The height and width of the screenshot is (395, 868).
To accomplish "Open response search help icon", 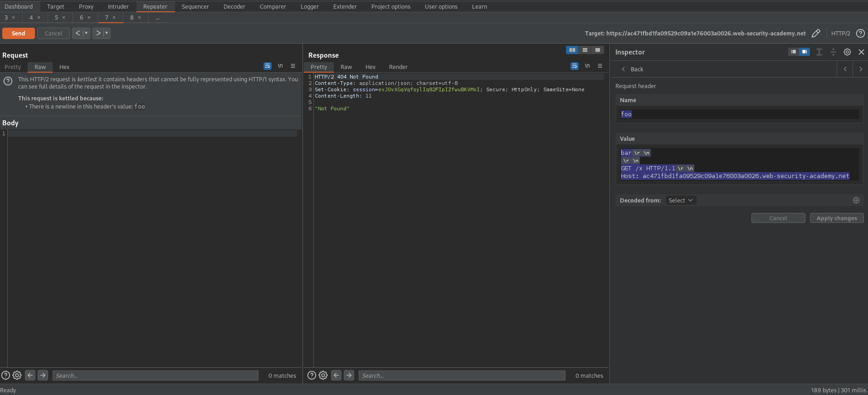I will (312, 375).
